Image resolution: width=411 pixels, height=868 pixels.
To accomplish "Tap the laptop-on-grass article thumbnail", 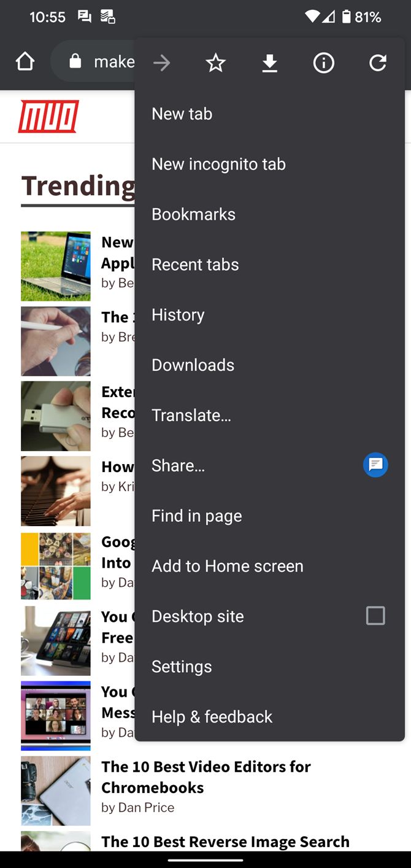I will coord(55,266).
